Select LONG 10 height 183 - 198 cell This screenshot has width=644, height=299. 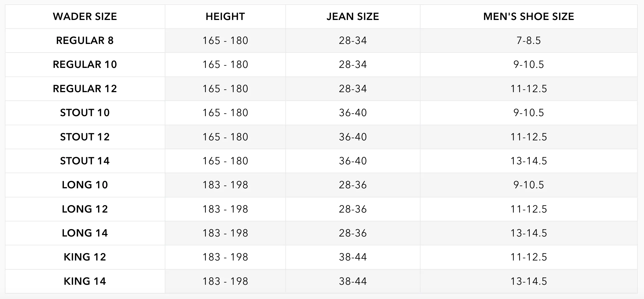click(225, 185)
